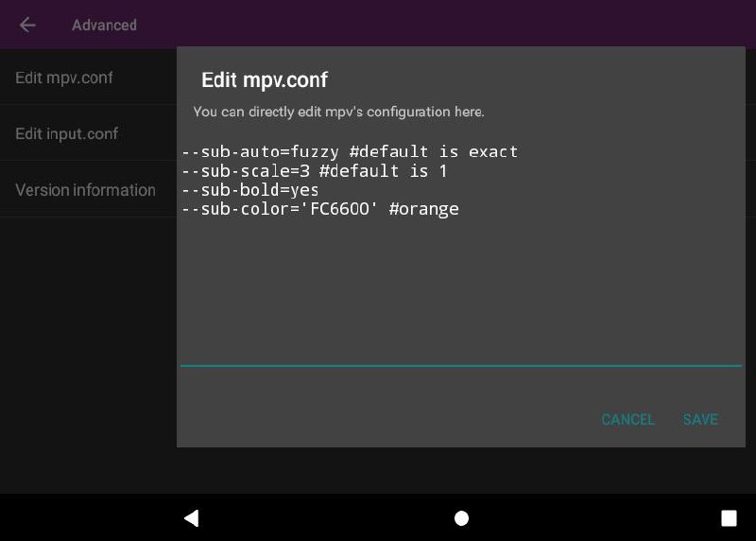Tap the Android back navigation triangle
Screen dimensions: 756x541
point(192,518)
